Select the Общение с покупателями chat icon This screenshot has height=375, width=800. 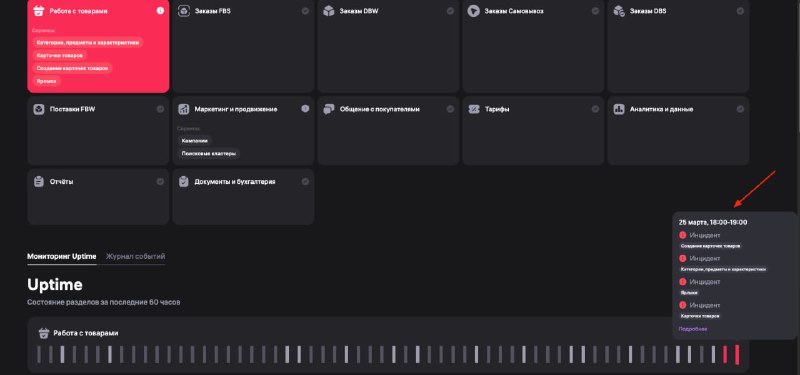[329, 109]
